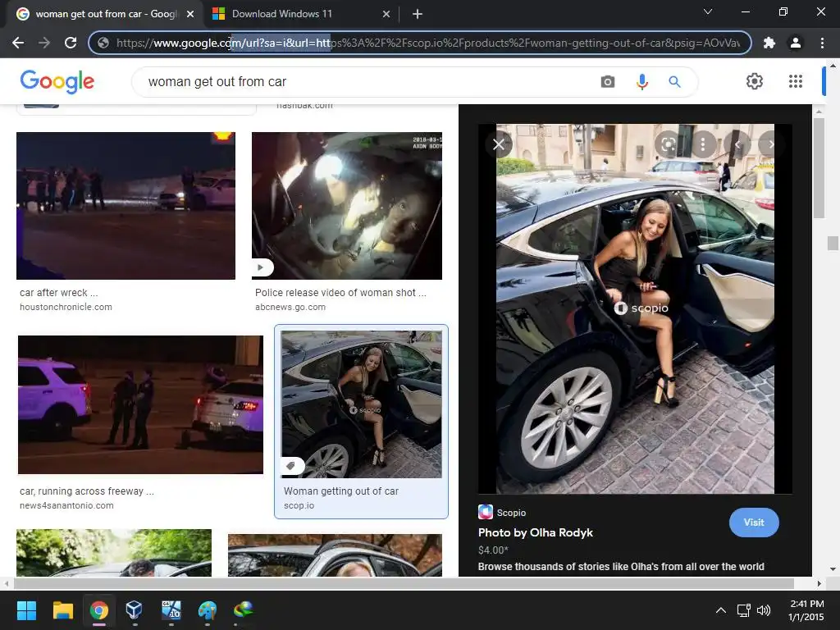Click the Visit button

coord(754,523)
